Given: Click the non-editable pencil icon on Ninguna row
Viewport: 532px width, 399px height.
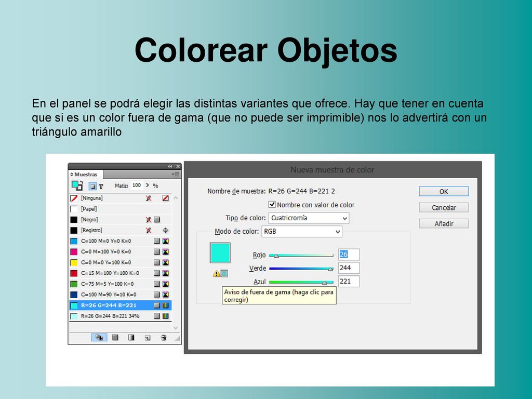Looking at the screenshot, I should [148, 198].
